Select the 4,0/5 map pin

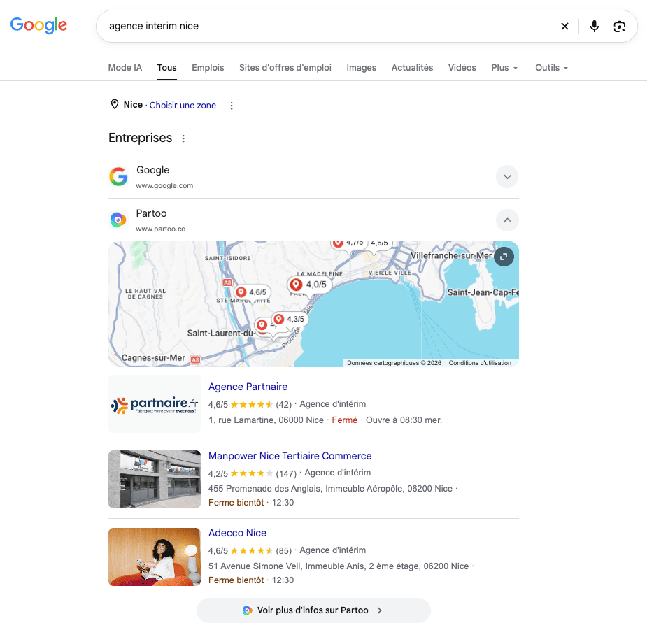(x=308, y=285)
